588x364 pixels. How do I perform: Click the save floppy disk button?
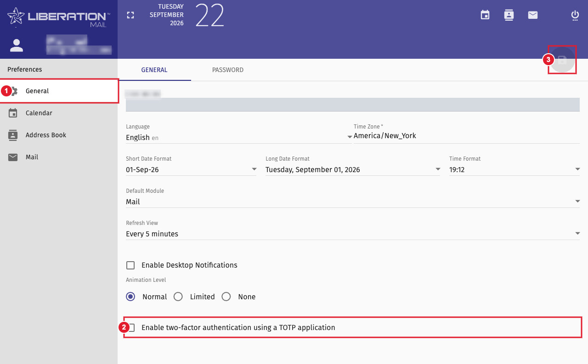(562, 60)
